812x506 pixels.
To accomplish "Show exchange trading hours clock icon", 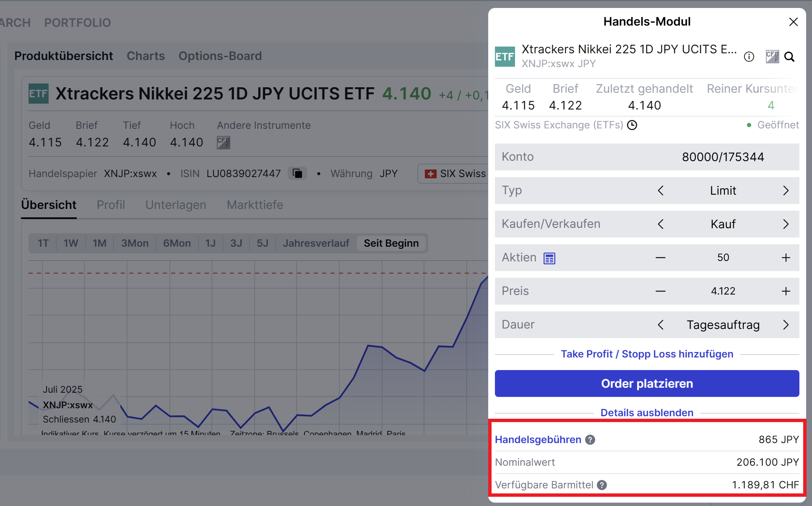I will [632, 125].
